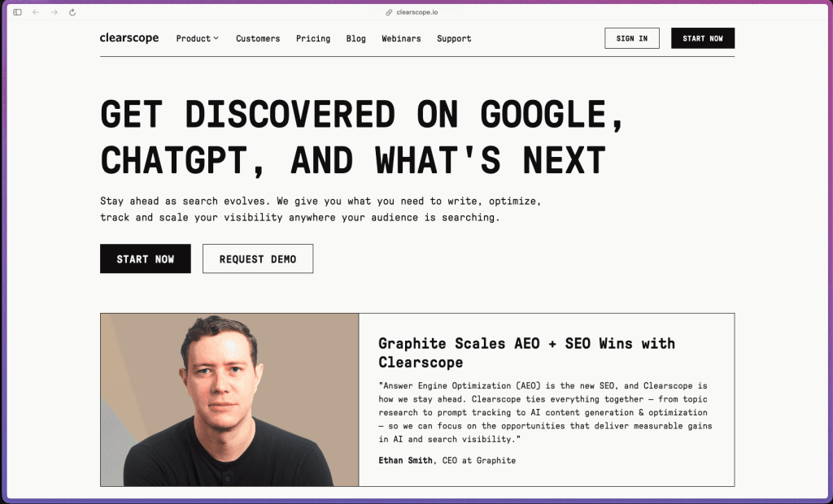Click the link icon beside clearscope.io

pos(389,12)
